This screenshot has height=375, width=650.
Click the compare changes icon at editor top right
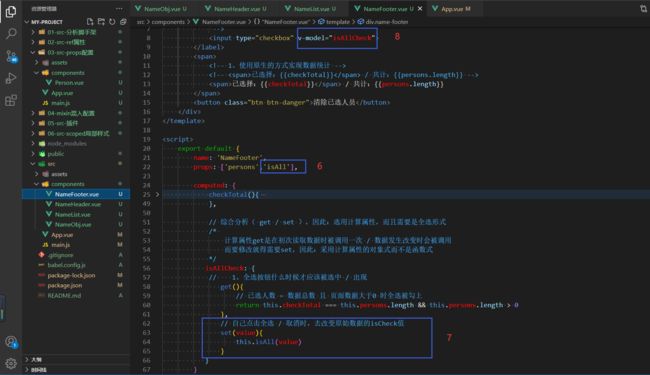click(x=643, y=8)
